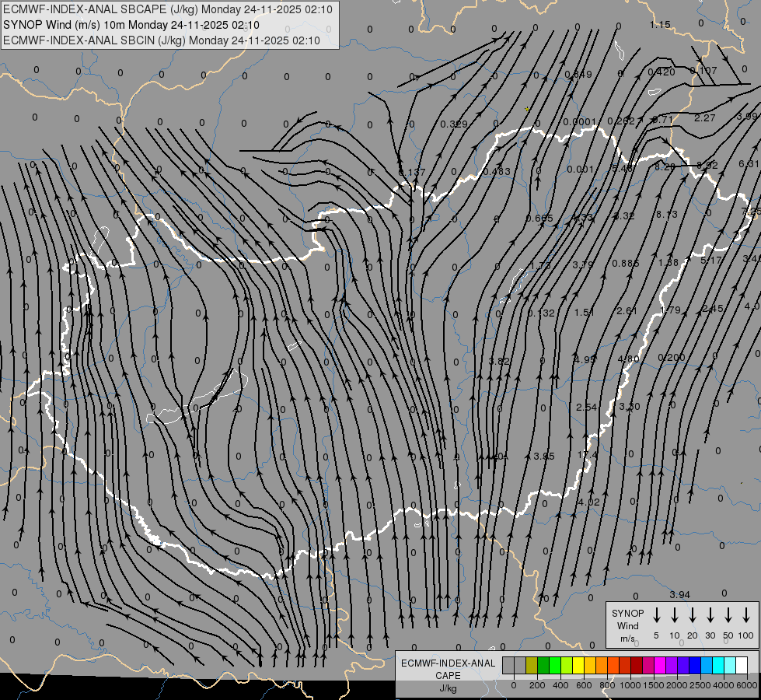Click the wind arrow above the 20 label
The width and height of the screenshot is (761, 700).
[x=692, y=615]
